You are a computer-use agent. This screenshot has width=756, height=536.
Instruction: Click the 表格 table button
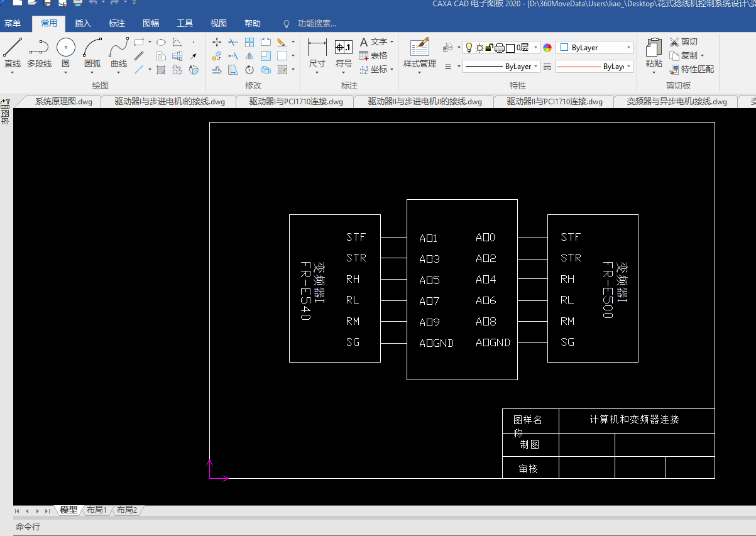coord(373,56)
